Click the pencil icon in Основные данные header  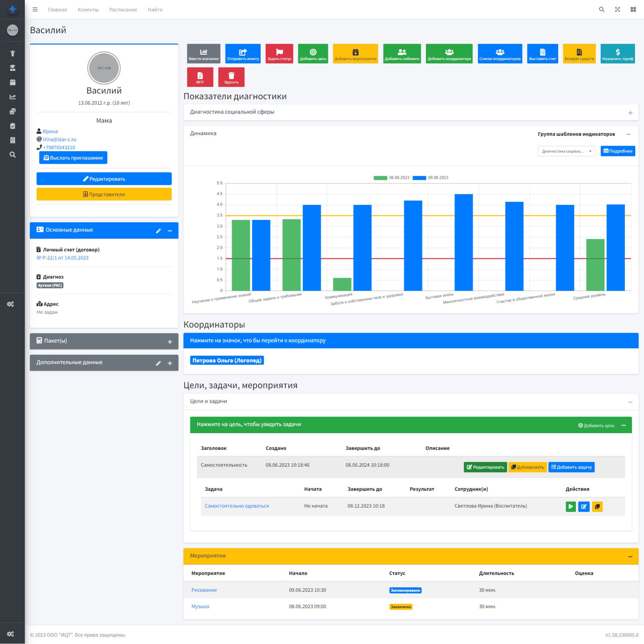point(158,231)
